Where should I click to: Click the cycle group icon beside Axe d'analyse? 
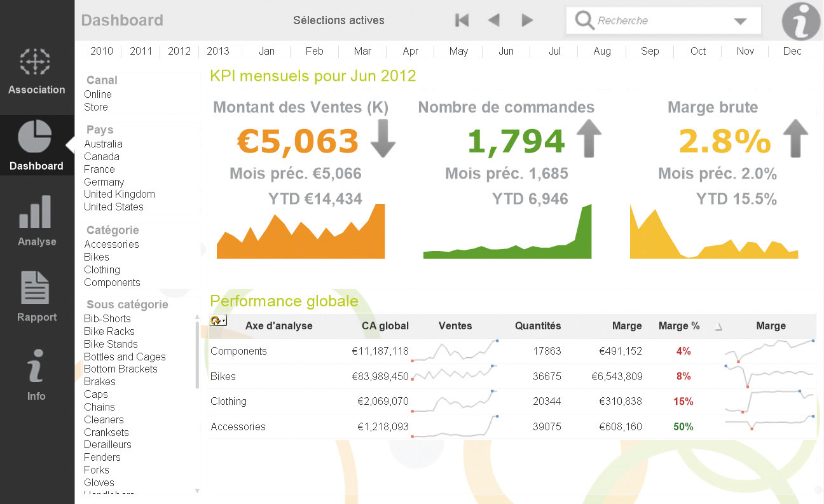(x=218, y=320)
